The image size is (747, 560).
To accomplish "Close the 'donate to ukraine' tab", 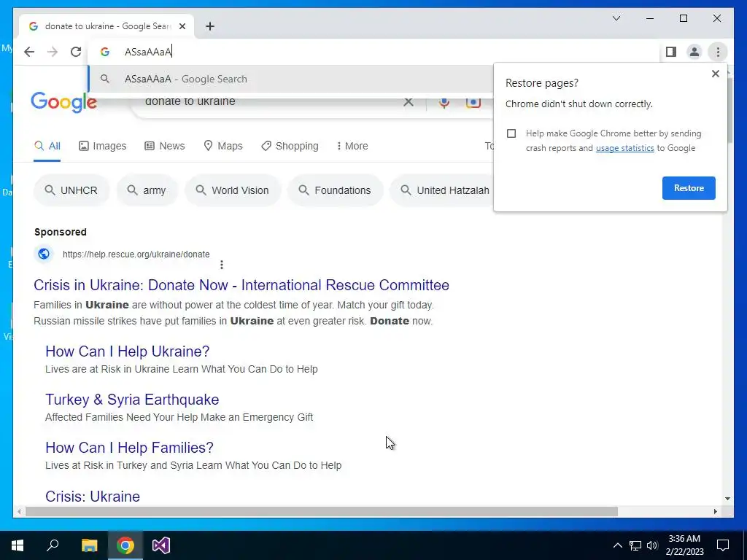I will pyautogui.click(x=182, y=26).
